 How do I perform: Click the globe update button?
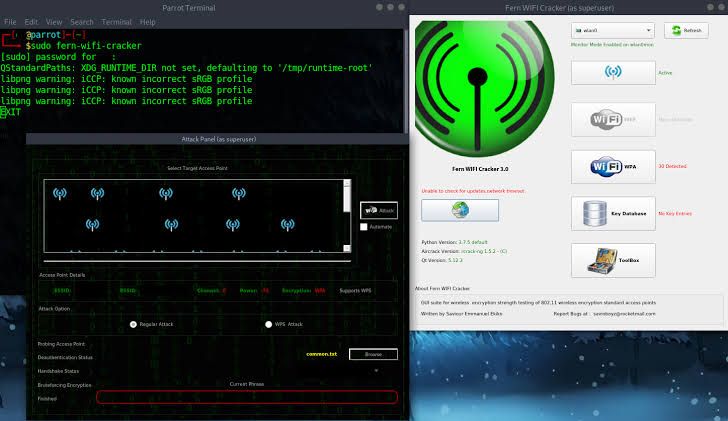460,210
